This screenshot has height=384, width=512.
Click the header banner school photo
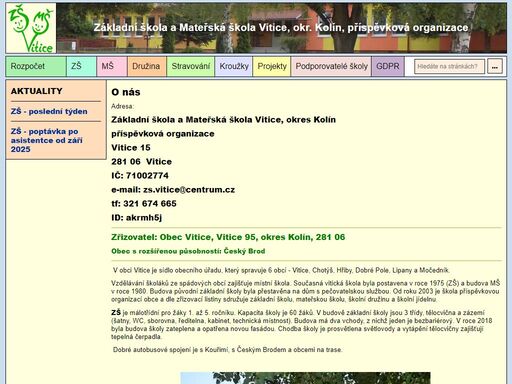(281, 28)
